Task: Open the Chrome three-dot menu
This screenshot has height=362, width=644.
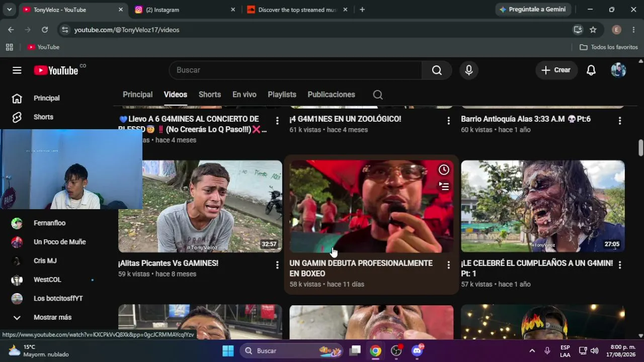Action: coord(632,30)
